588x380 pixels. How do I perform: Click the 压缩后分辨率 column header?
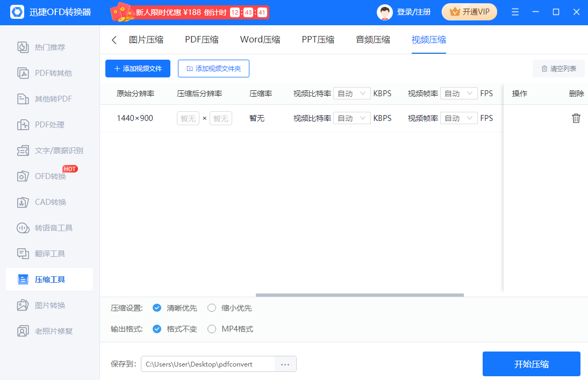(x=199, y=94)
